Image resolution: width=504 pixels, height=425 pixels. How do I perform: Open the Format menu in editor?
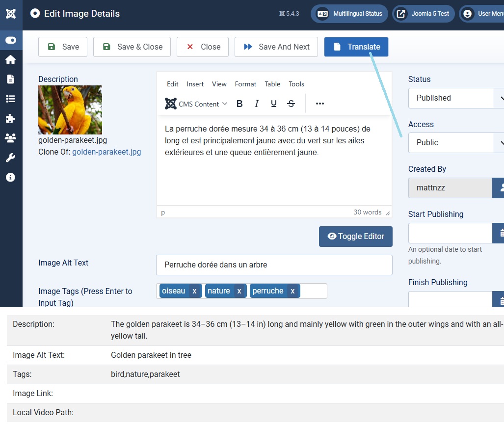(245, 84)
